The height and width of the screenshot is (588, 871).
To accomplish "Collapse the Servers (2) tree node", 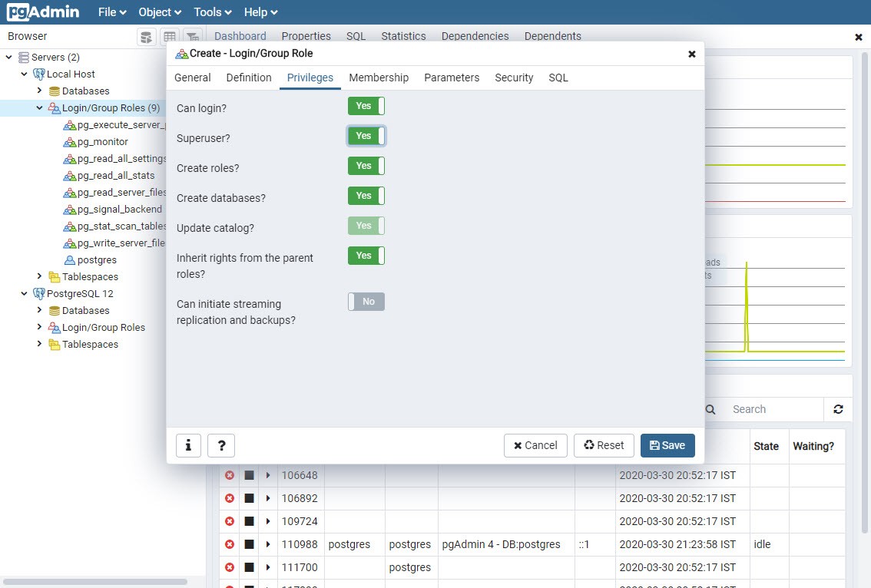I will coord(9,58).
